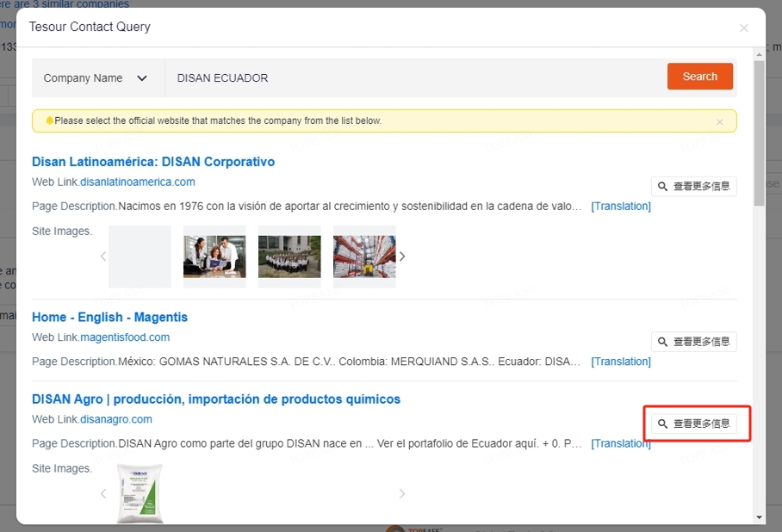View more info for disanlatinoamerica.com result
This screenshot has width=782, height=532.
tap(694, 187)
